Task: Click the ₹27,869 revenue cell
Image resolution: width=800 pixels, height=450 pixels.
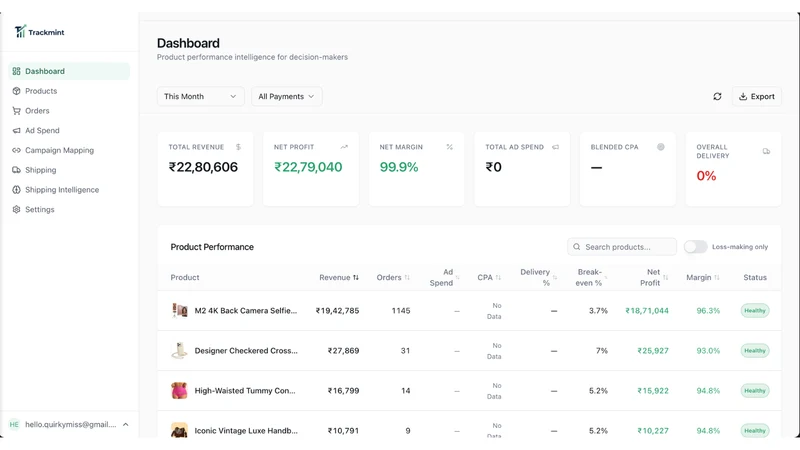Action: (343, 351)
